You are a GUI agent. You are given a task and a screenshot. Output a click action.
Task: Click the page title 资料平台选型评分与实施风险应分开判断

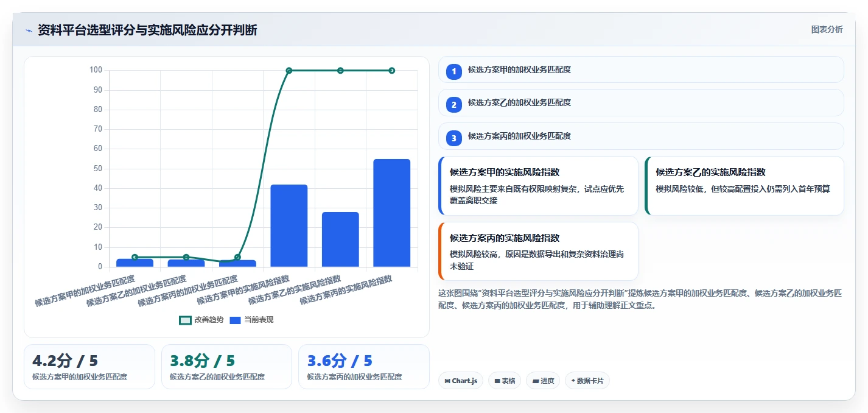[147, 30]
